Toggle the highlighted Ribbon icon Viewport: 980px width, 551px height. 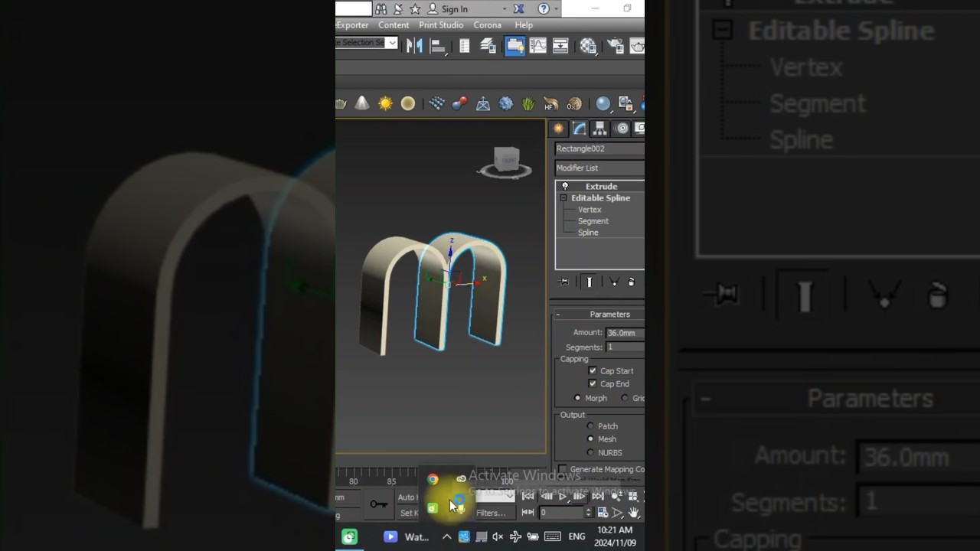pyautogui.click(x=515, y=46)
